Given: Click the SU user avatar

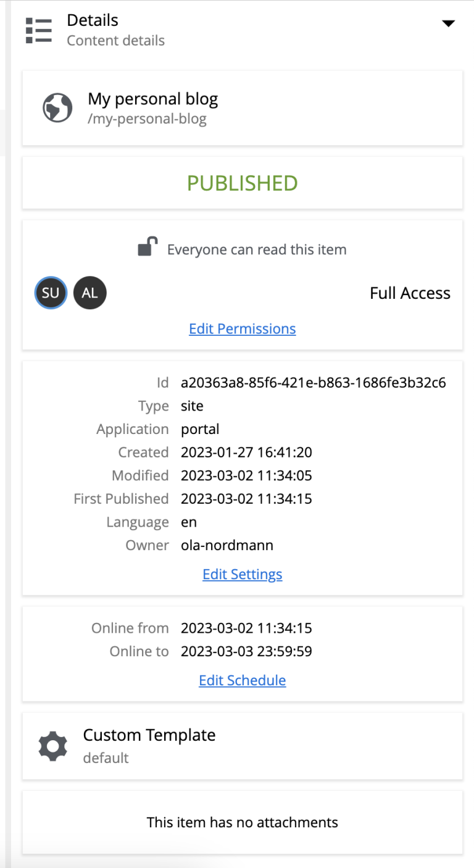Looking at the screenshot, I should coord(51,293).
